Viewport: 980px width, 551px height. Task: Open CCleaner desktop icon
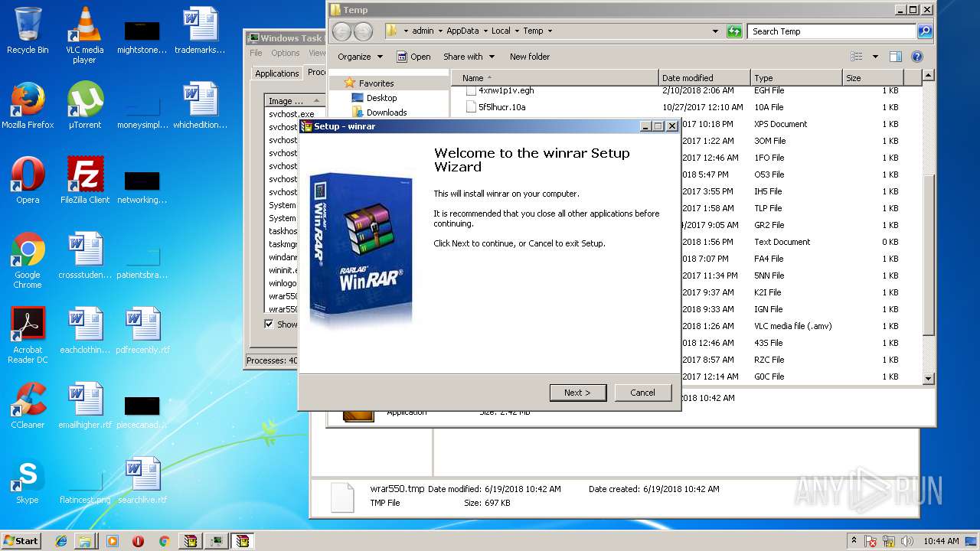point(28,406)
